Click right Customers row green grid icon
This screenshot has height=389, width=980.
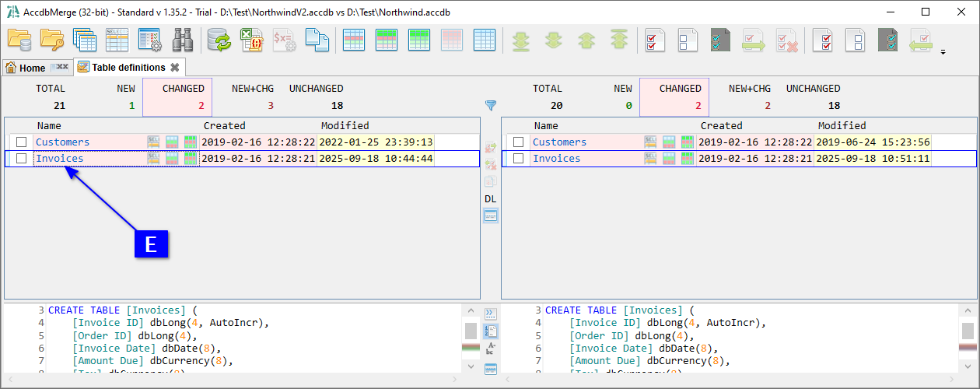pyautogui.click(x=688, y=142)
